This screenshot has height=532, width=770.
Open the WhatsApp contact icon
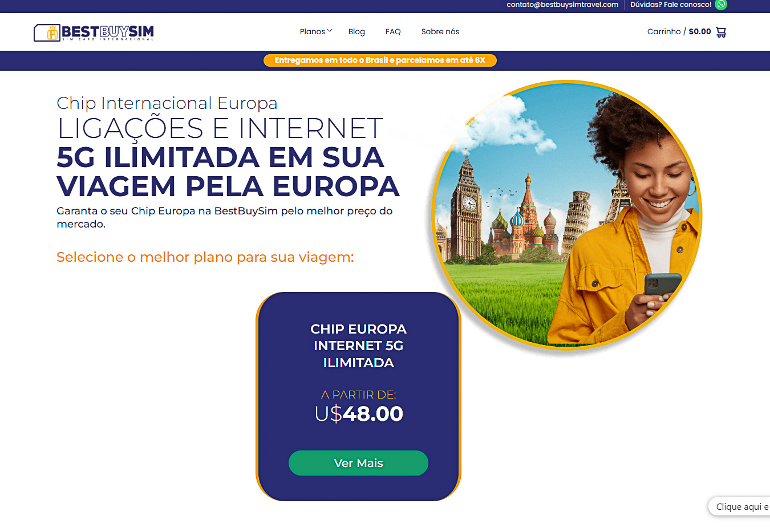pos(721,5)
